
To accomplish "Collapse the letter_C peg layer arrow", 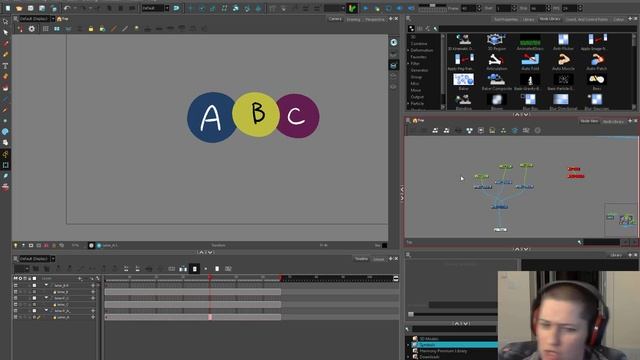I will [x=46, y=298].
